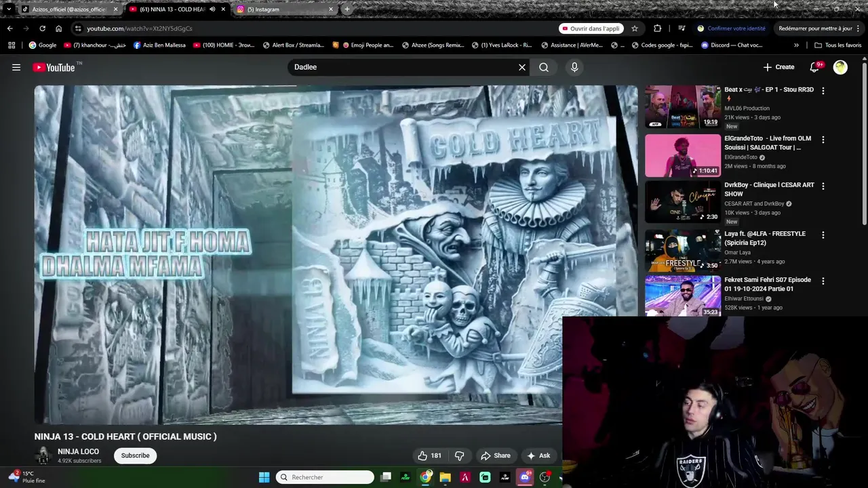This screenshot has height=488, width=868.
Task: Clear the YouTube search box text
Action: point(522,67)
